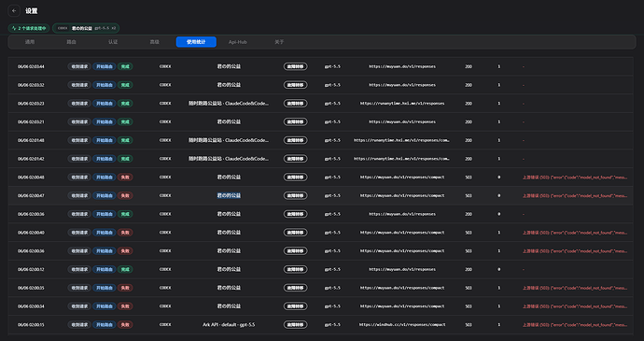Click the error message in the 02:00:35 row
The height and width of the screenshot is (341, 644).
click(x=575, y=288)
